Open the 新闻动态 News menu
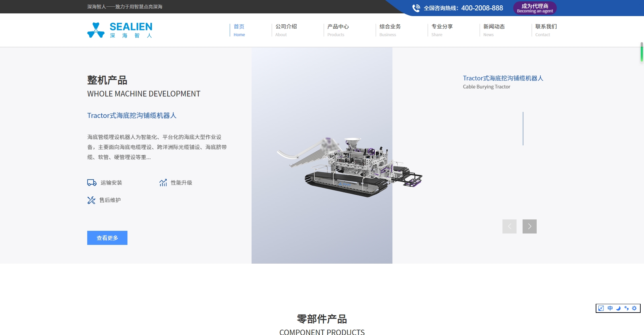This screenshot has width=644, height=335. coord(494,30)
